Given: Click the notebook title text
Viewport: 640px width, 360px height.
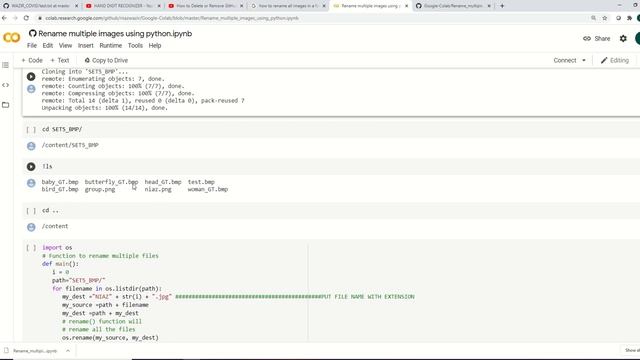Looking at the screenshot, I should (x=115, y=33).
